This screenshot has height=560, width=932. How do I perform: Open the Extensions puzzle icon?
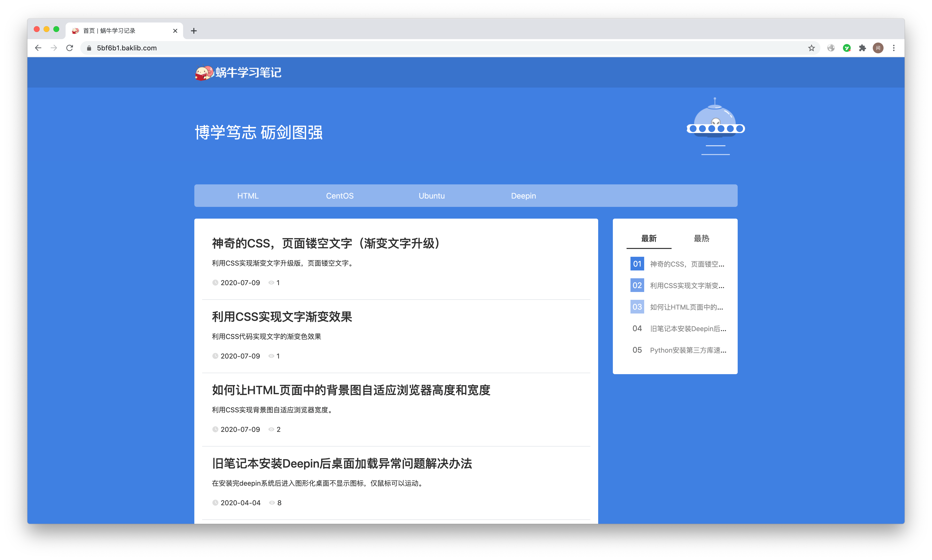click(x=862, y=48)
